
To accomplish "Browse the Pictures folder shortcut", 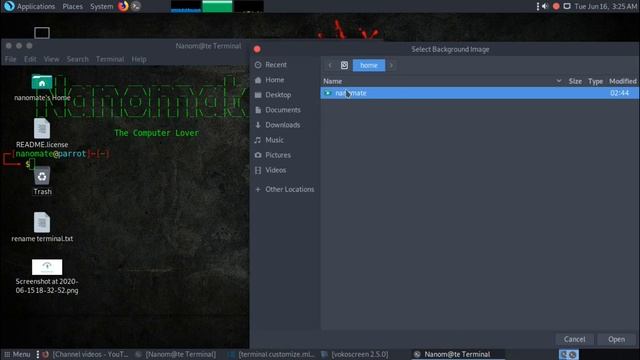I will [x=273, y=155].
